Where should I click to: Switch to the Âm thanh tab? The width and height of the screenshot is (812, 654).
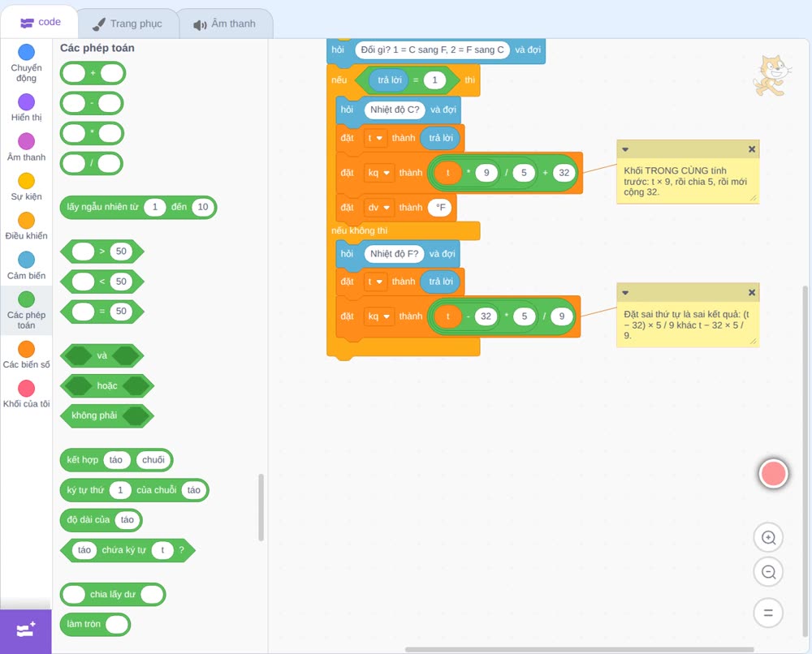point(225,24)
